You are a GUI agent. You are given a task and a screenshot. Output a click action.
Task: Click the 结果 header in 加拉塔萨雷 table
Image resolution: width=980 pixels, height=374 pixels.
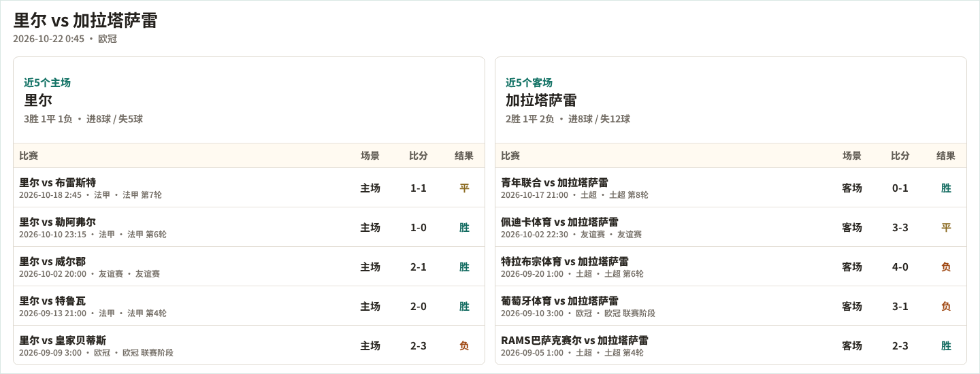pyautogui.click(x=946, y=156)
